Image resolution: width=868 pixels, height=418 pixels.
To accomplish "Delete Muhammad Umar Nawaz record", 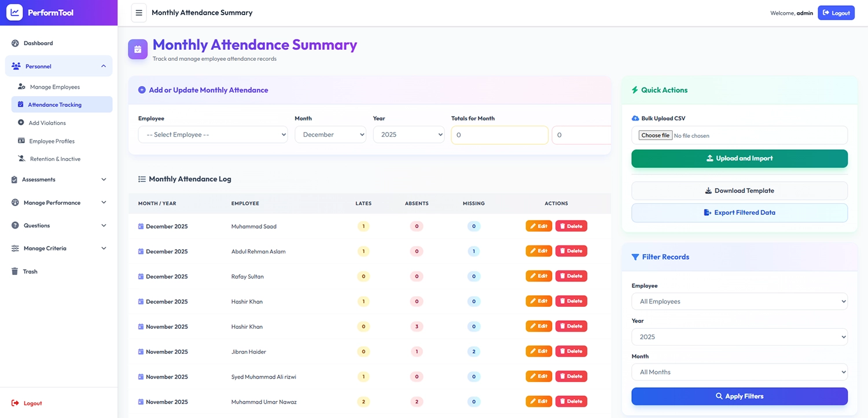I will click(571, 401).
